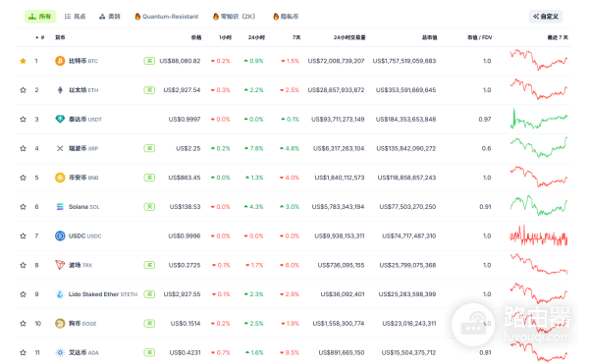
Task: Click XRP 24h change 7.8%
Action: tap(253, 148)
